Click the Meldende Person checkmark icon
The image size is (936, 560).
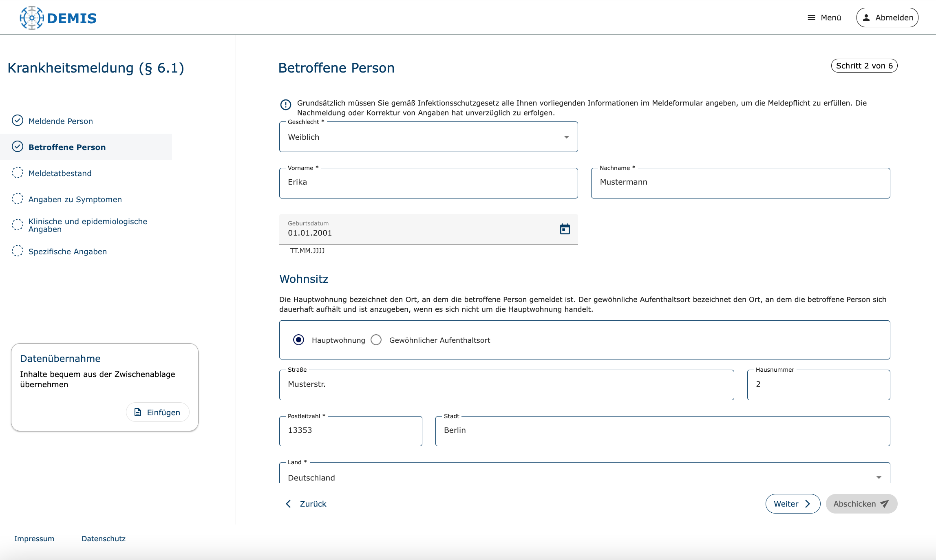point(18,121)
